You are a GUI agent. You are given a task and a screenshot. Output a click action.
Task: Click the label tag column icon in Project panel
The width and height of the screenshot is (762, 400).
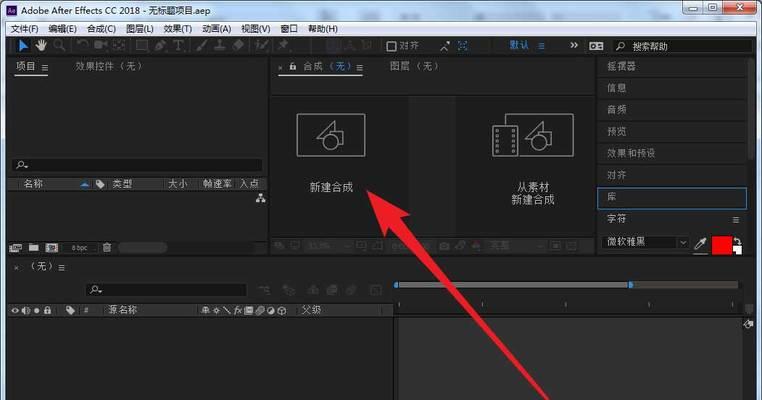(x=100, y=184)
